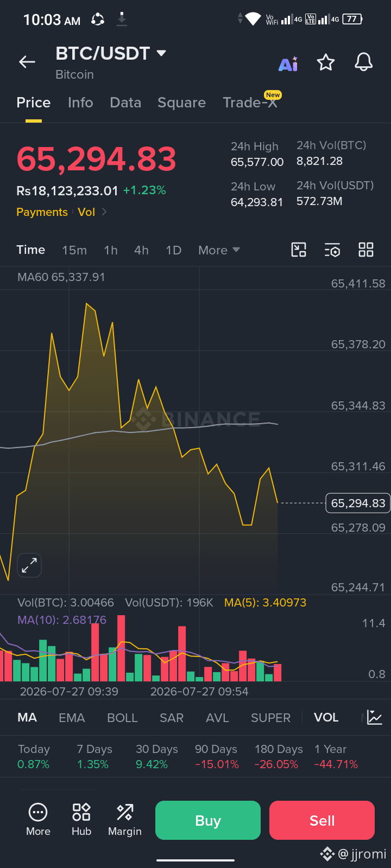Image resolution: width=391 pixels, height=868 pixels.
Task: Open the four-square chart layout icon
Action: [366, 250]
